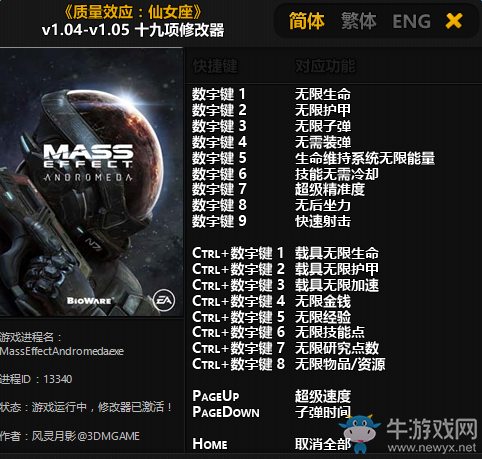Switch language to ENG
This screenshot has height=459, width=482.
(411, 21)
